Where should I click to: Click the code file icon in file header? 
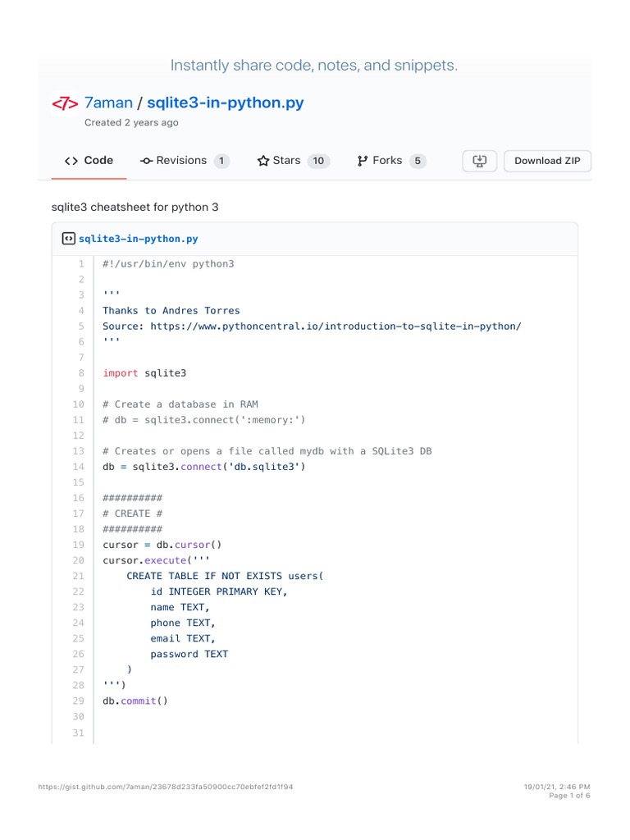coord(69,239)
